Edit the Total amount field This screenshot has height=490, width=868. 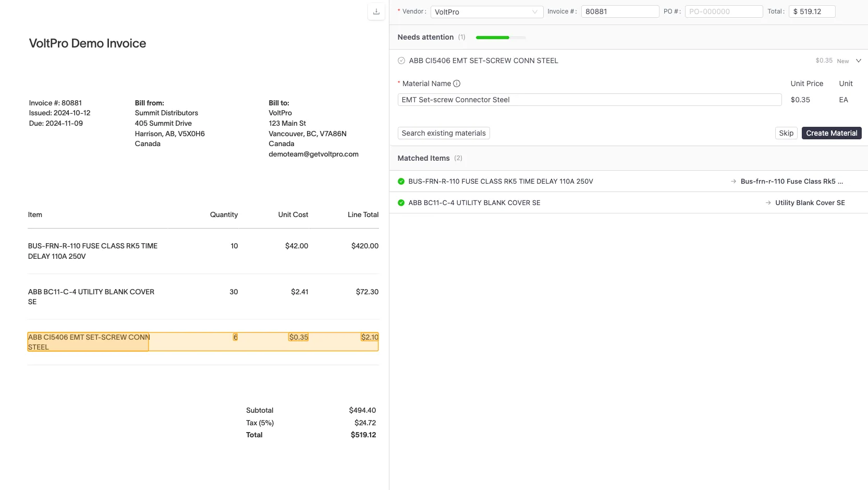coord(812,11)
